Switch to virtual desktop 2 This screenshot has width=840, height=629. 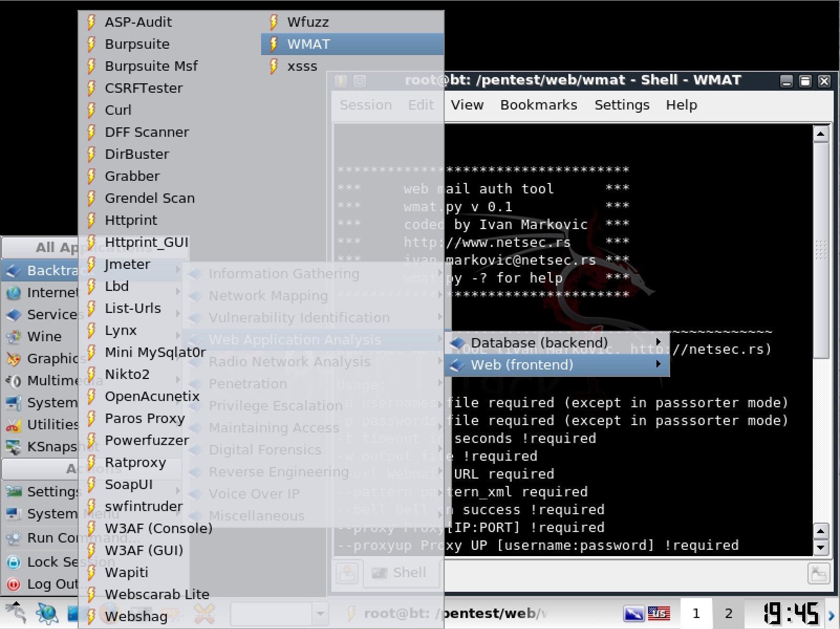pyautogui.click(x=728, y=613)
